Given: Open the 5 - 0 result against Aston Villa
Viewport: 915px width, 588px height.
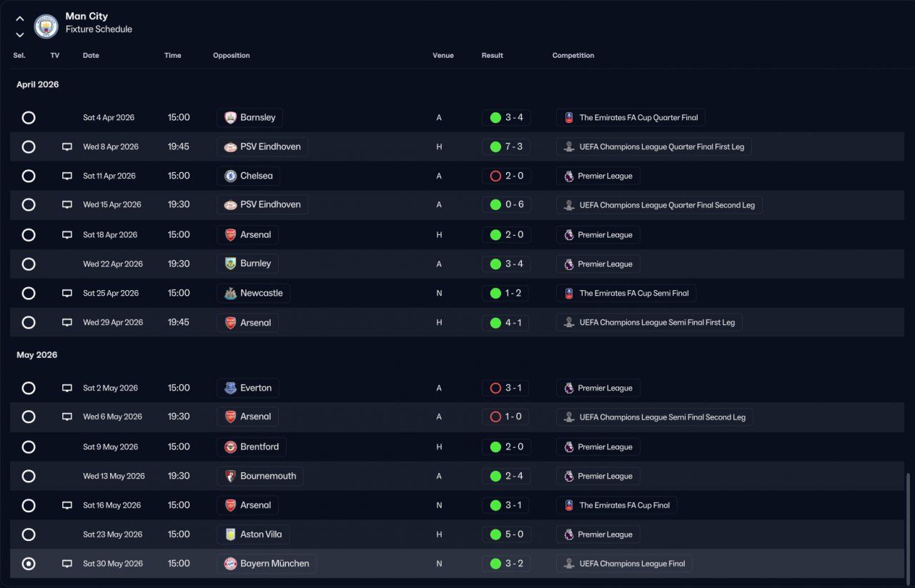Looking at the screenshot, I should tap(505, 534).
